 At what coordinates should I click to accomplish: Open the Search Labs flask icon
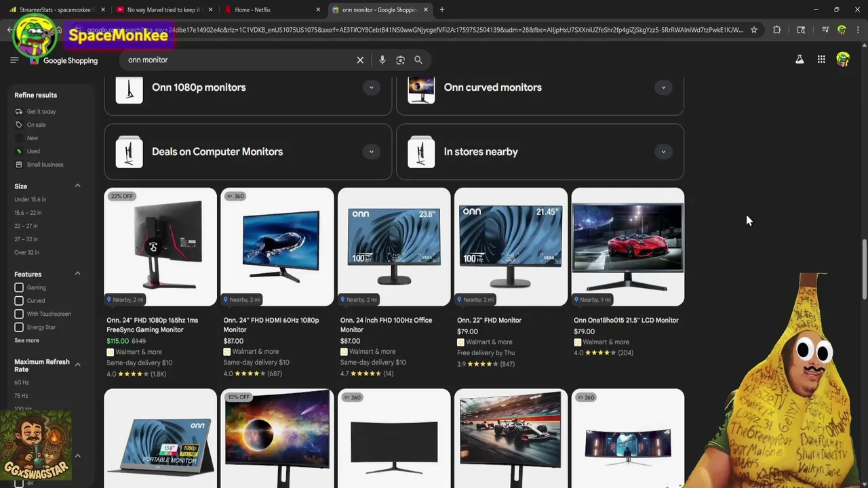[800, 60]
